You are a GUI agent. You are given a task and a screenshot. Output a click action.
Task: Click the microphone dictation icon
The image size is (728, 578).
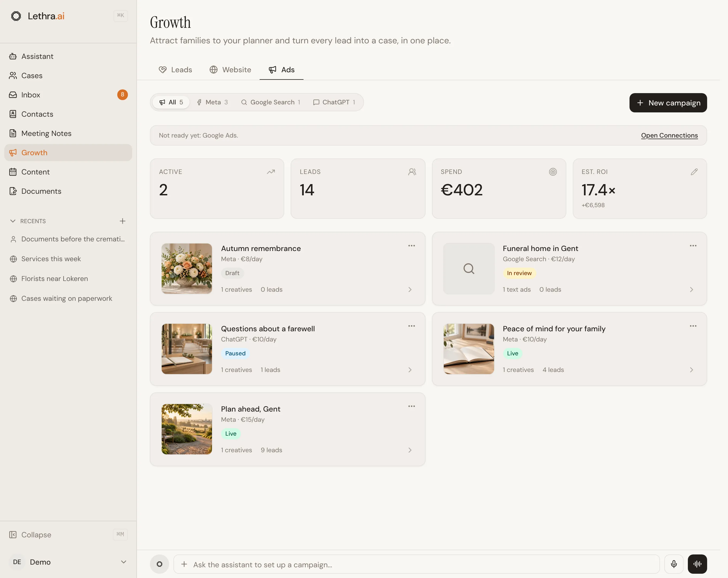coord(674,564)
